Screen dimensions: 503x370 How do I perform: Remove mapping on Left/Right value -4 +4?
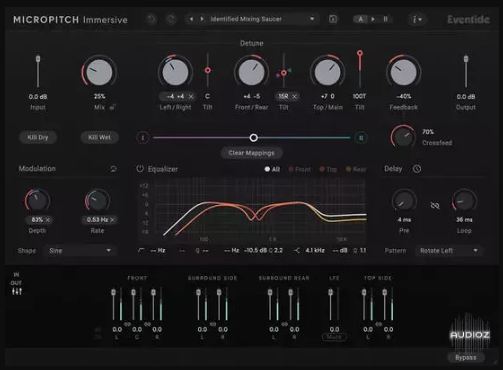click(191, 96)
